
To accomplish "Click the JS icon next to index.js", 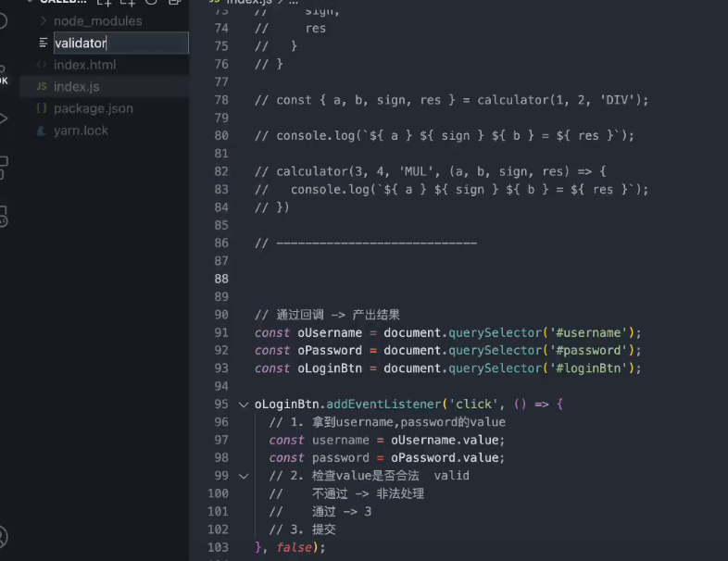I will coord(42,86).
